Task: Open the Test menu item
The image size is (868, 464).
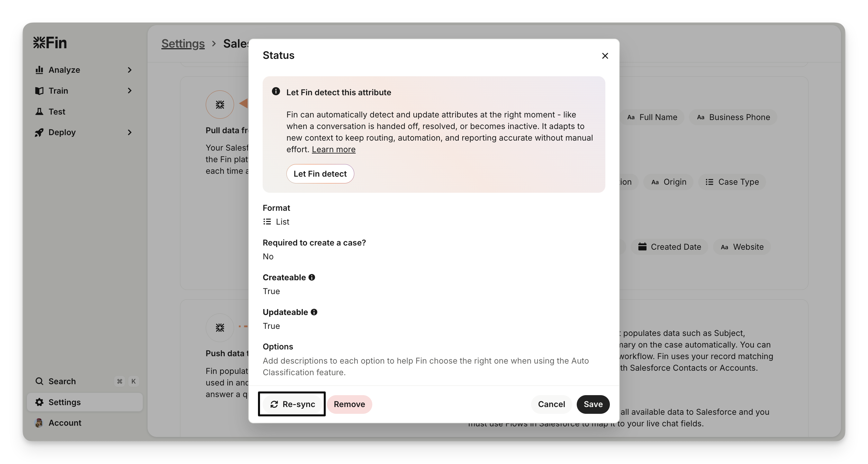Action: [x=57, y=112]
